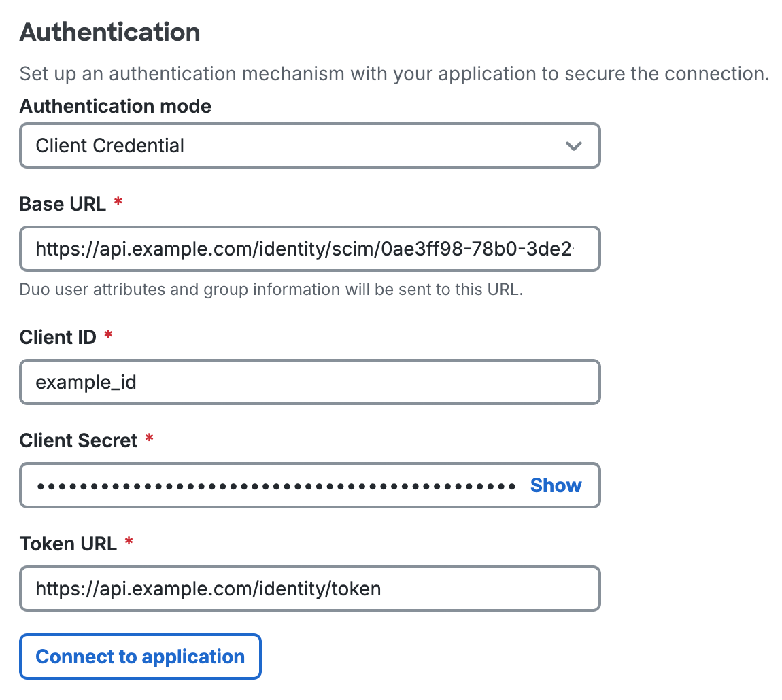Click the Base URL label
The image size is (782, 700).
tap(63, 204)
